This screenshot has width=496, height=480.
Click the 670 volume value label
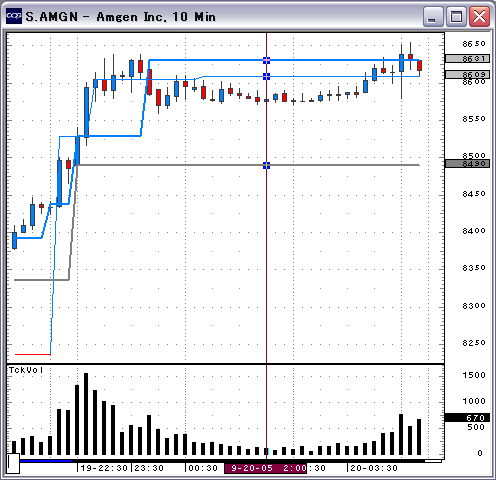[x=467, y=418]
